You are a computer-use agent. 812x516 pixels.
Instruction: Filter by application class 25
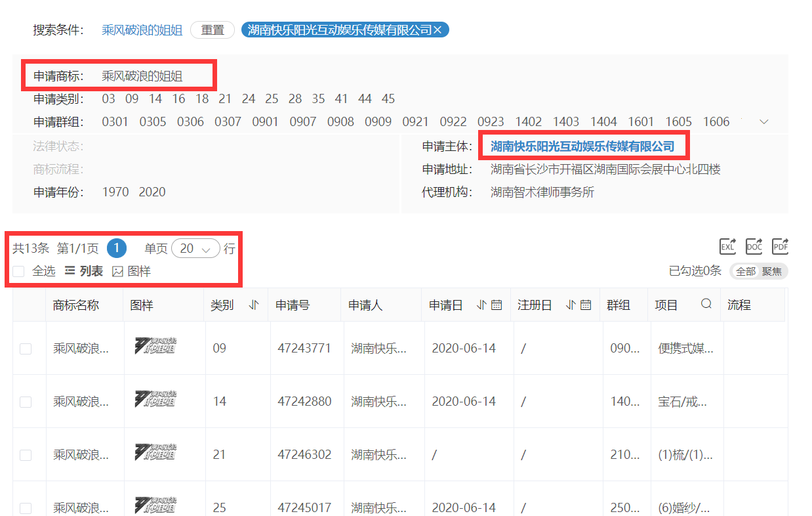[x=272, y=99]
